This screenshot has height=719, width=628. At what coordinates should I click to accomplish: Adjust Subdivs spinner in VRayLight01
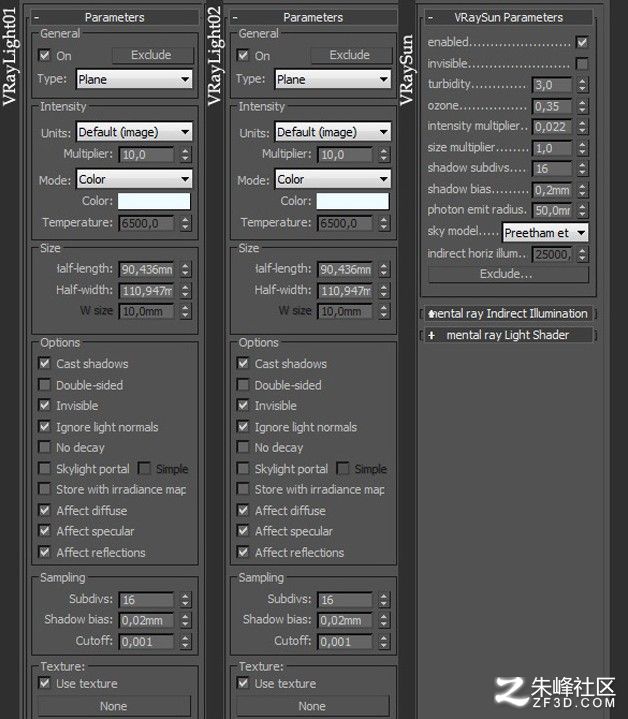click(x=185, y=600)
